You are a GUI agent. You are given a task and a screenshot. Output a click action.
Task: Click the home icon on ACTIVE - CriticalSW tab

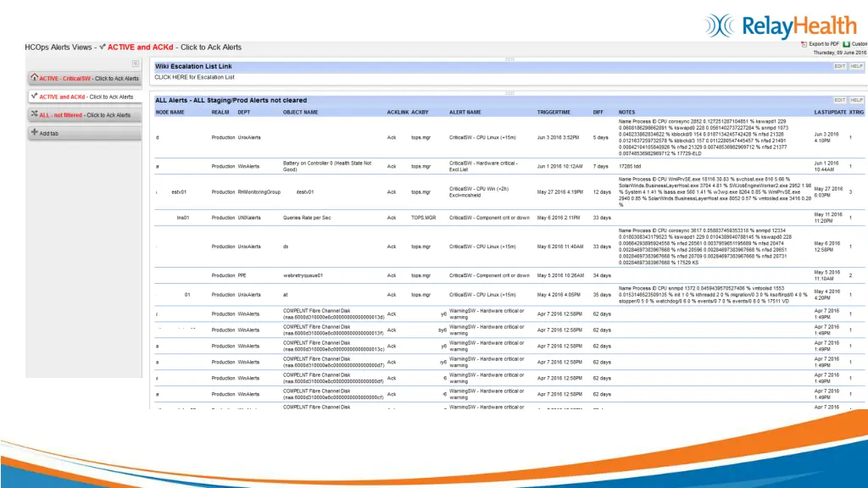[34, 77]
